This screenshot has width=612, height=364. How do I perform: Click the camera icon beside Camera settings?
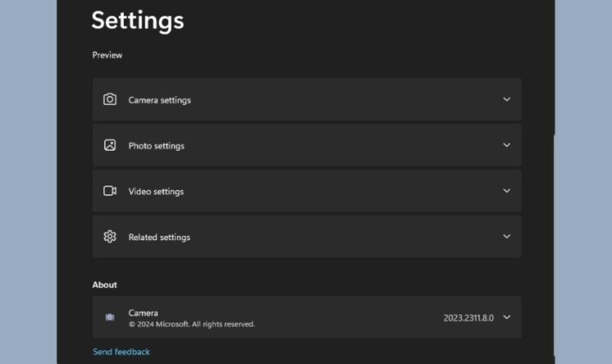(110, 100)
